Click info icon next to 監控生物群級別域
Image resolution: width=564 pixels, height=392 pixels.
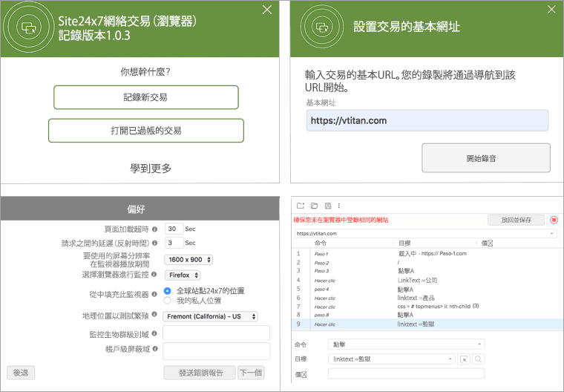(154, 333)
